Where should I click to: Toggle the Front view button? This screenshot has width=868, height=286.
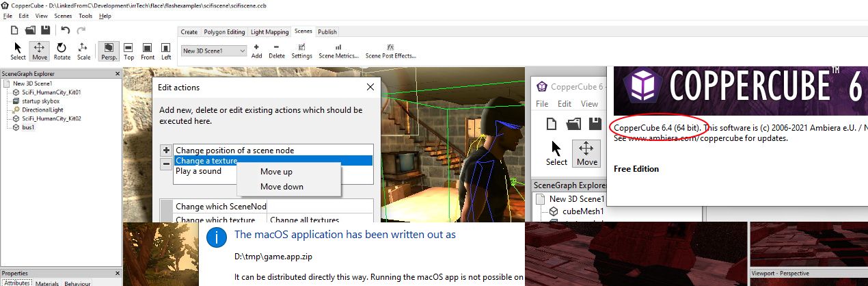coord(148,51)
